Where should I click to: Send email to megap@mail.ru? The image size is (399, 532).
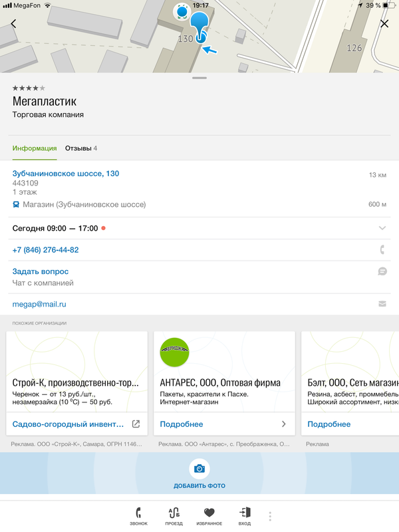coord(39,305)
